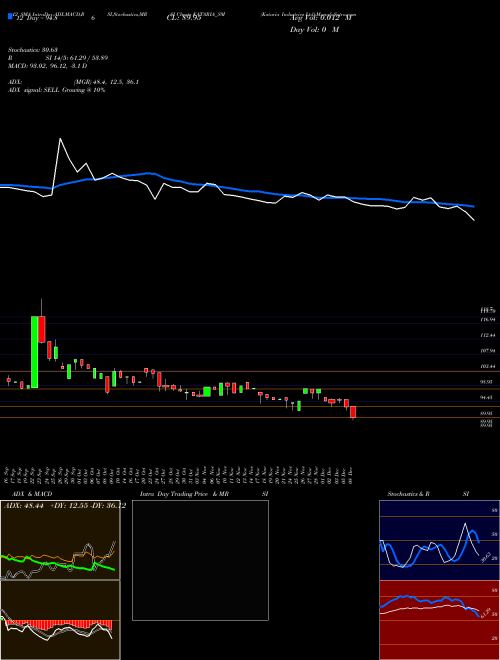The image size is (500, 660).
Task: Click the 'ADX signal: SELL Growing @ 10%' text
Action: point(56,90)
